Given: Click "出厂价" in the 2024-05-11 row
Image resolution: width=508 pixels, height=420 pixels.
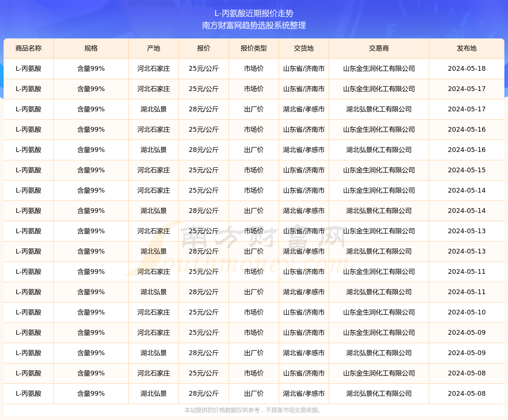Looking at the screenshot, I should [x=254, y=292].
